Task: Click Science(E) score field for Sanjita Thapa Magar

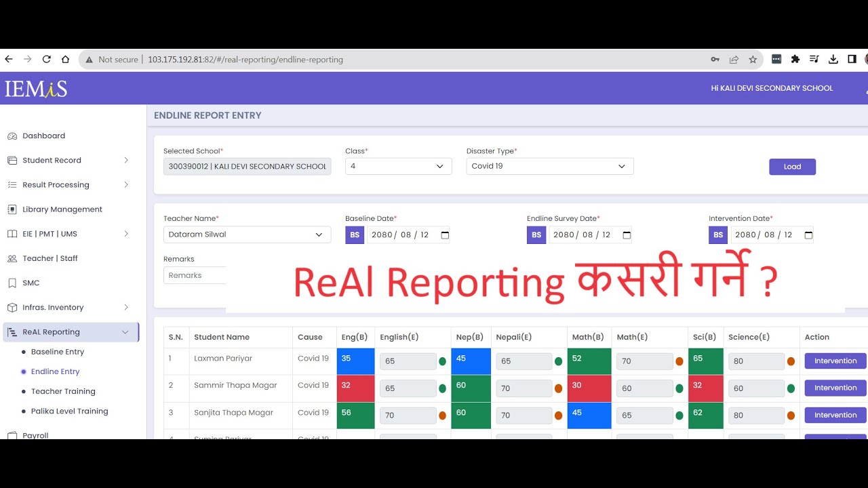Action: (x=756, y=415)
